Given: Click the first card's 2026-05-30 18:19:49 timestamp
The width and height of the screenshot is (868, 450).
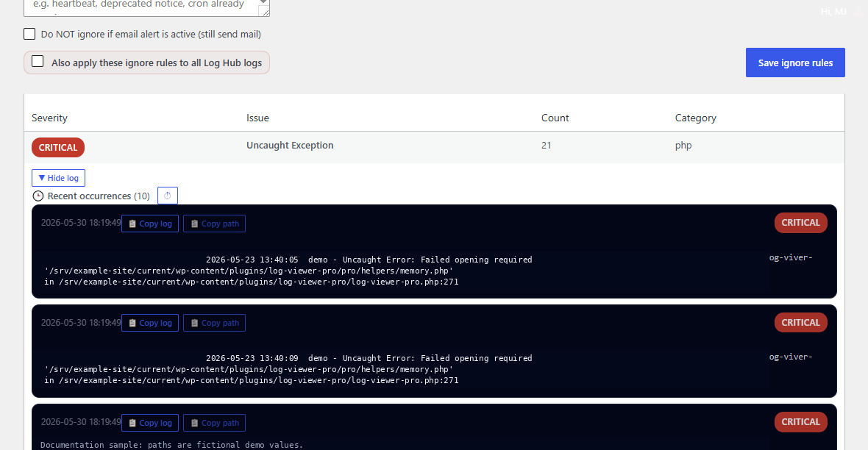Looking at the screenshot, I should [81, 223].
